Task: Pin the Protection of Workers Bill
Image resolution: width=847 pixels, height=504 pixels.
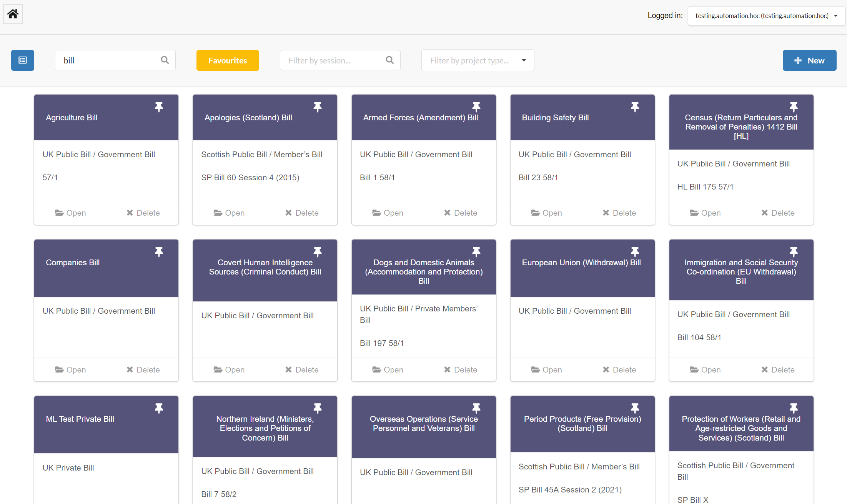Action: pos(794,408)
